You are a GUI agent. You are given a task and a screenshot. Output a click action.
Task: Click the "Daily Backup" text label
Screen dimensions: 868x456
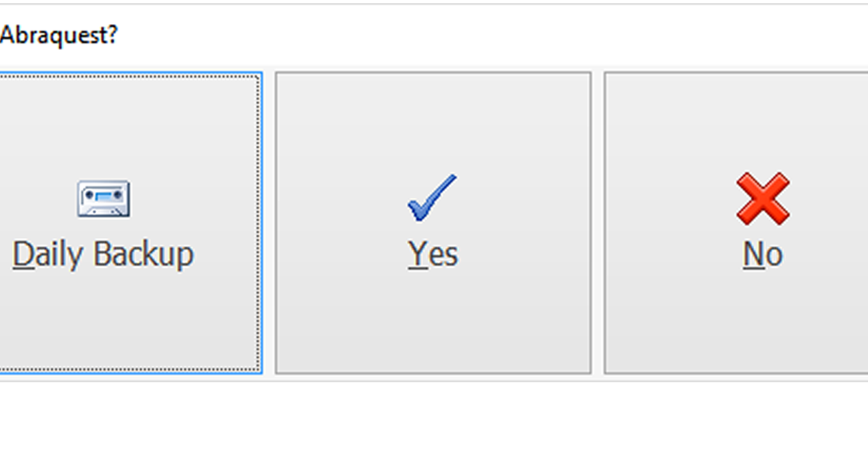[103, 255]
